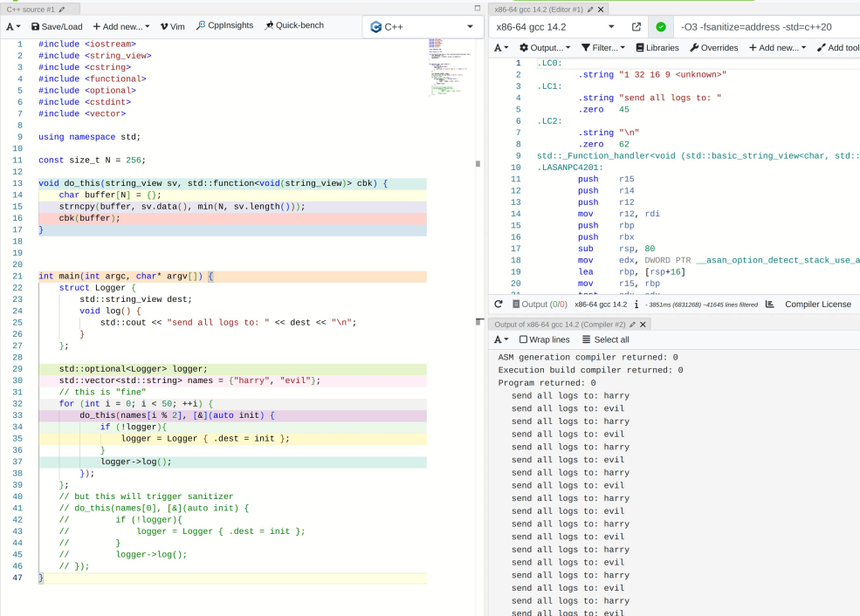Image resolution: width=860 pixels, height=616 pixels.
Task: Rename the x86-64 gcc 14.2 (Editor #1) tab via pencil
Action: point(590,10)
